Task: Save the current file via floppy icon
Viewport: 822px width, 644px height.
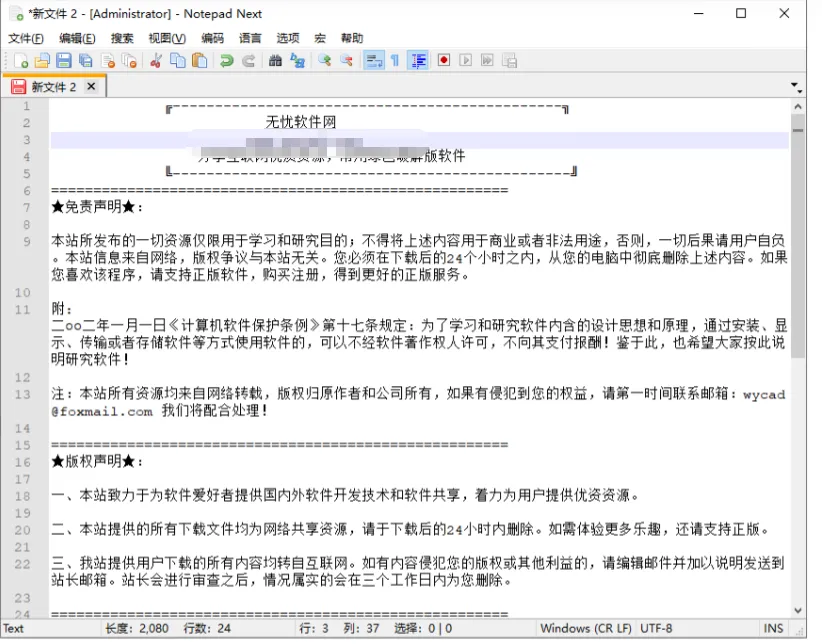Action: pos(64,61)
